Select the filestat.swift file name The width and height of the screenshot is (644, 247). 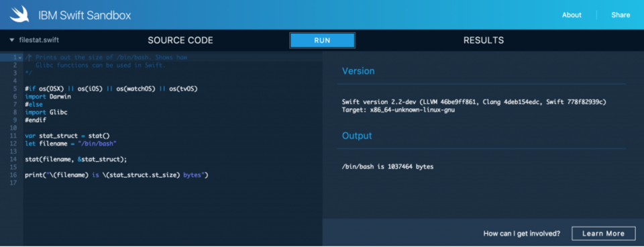[x=39, y=40]
